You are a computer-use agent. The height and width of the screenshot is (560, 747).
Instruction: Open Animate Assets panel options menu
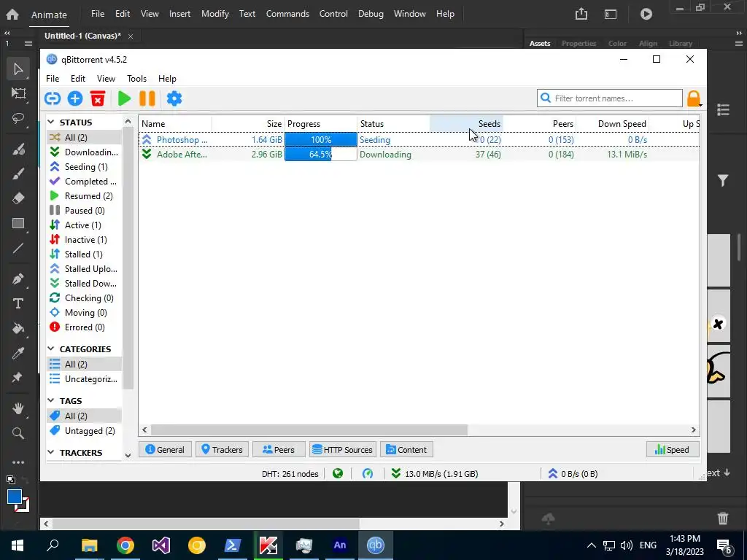click(x=738, y=43)
